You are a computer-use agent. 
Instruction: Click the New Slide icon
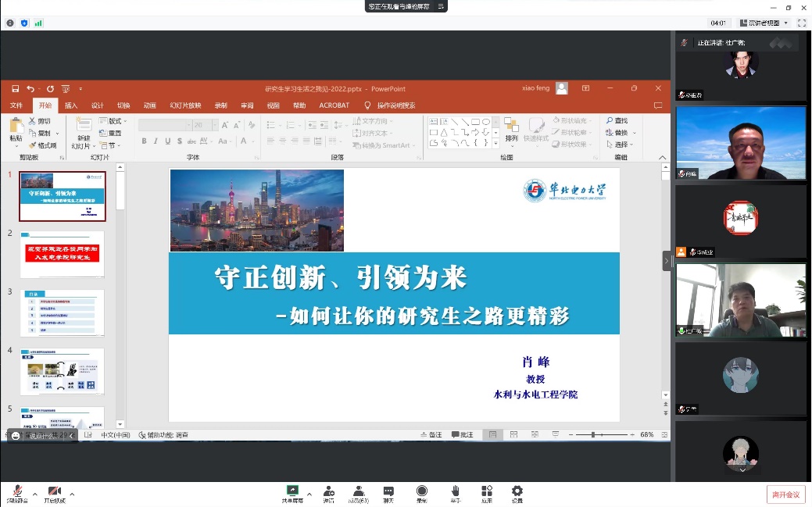tap(81, 129)
